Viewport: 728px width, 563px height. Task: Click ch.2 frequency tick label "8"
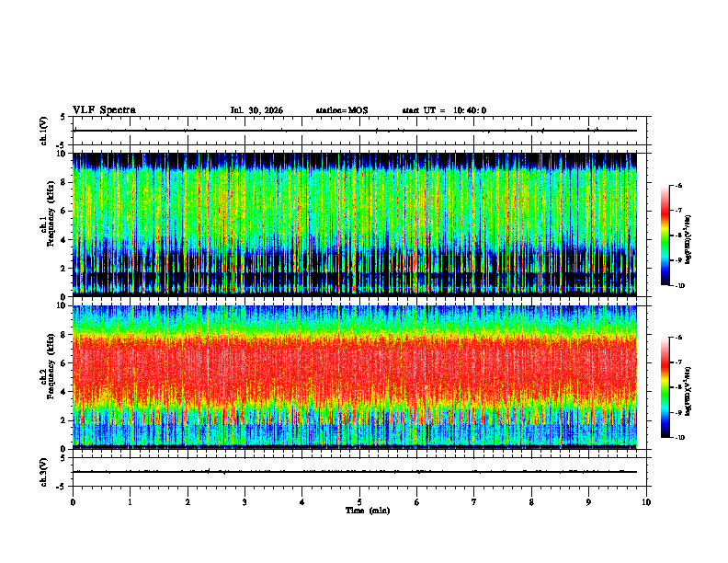pyautogui.click(x=64, y=335)
